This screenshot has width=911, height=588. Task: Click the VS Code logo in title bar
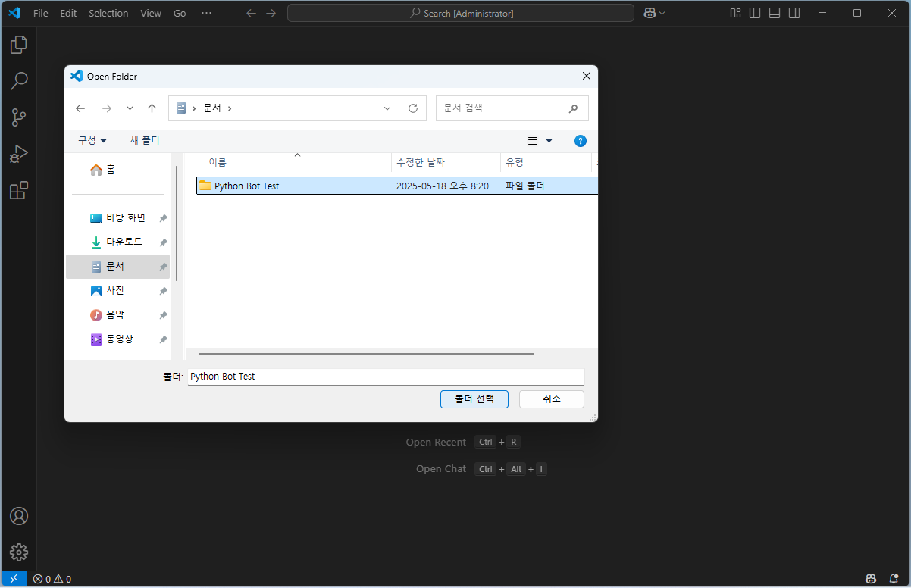(x=14, y=13)
